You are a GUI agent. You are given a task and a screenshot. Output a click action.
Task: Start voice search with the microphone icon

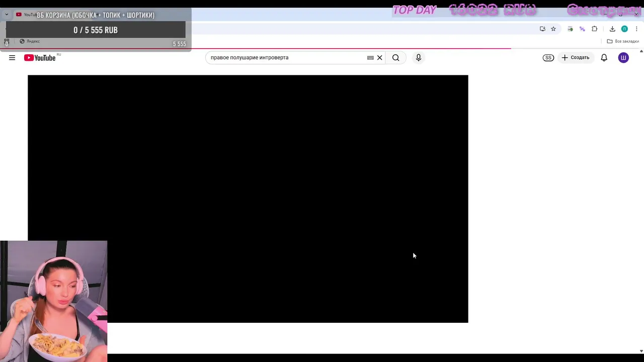(x=418, y=58)
